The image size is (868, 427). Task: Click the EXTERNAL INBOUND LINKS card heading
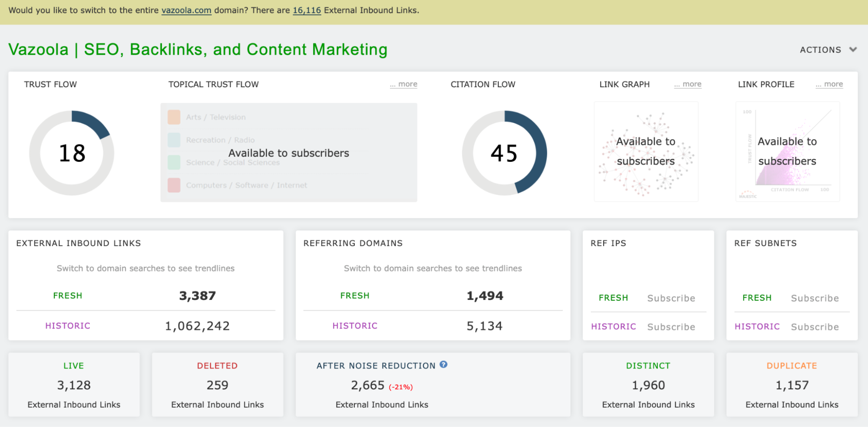(79, 243)
